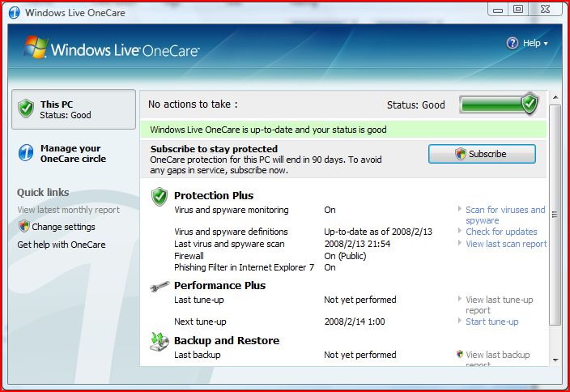The height and width of the screenshot is (392, 570).
Task: Click the scrollbar down arrow
Action: click(555, 360)
